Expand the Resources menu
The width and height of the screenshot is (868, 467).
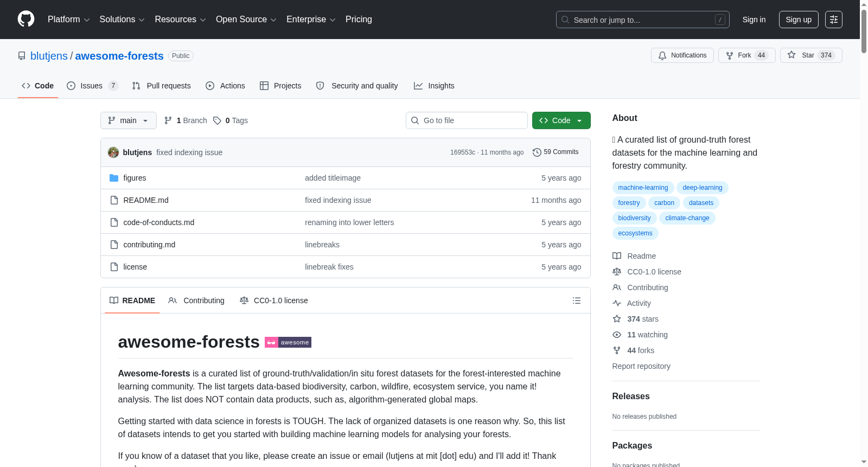point(180,20)
